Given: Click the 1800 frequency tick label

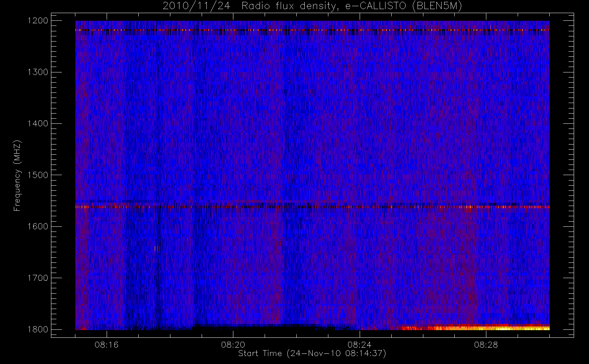Looking at the screenshot, I should tap(38, 329).
